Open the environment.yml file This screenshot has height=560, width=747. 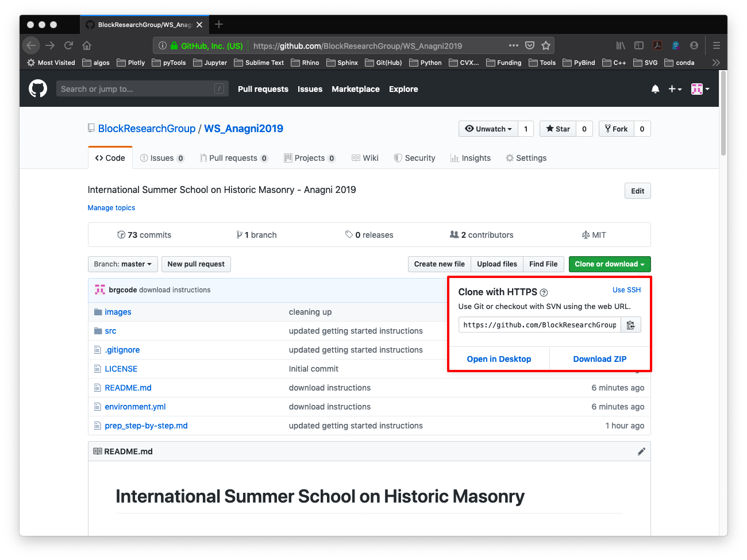(x=135, y=407)
